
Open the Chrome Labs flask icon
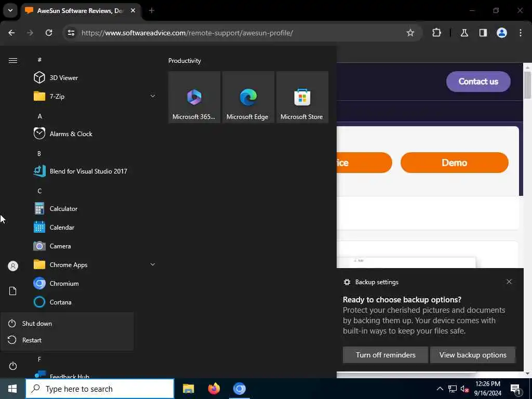[x=464, y=33]
